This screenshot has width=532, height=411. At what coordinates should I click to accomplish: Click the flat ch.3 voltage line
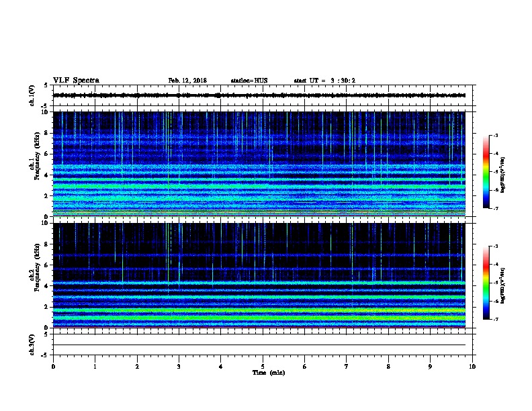pos(259,345)
